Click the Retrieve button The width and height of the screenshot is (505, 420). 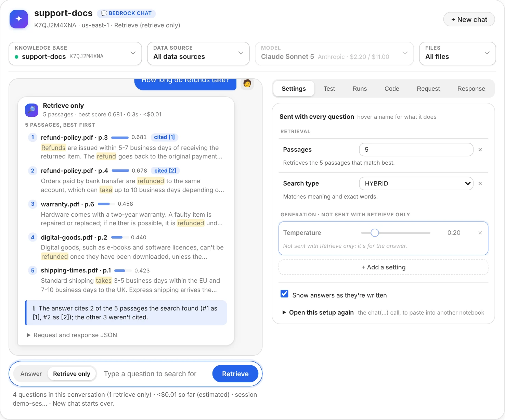235,374
